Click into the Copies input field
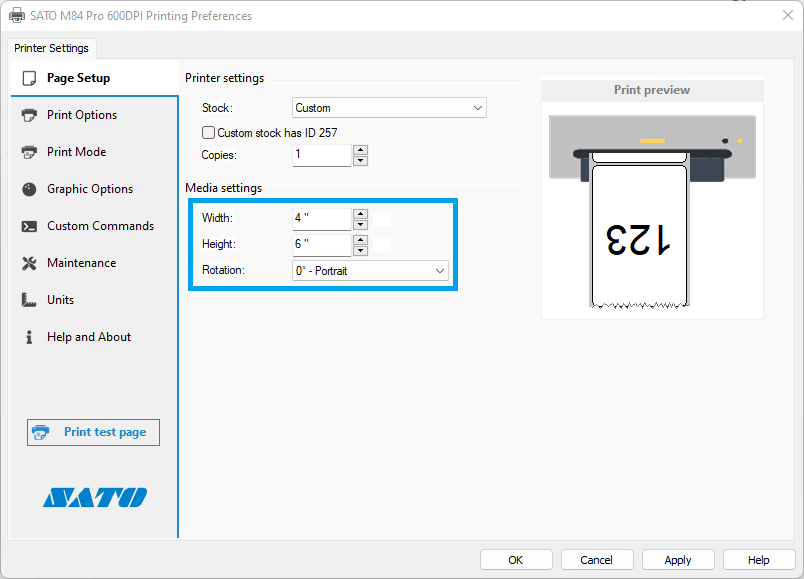 tap(321, 155)
